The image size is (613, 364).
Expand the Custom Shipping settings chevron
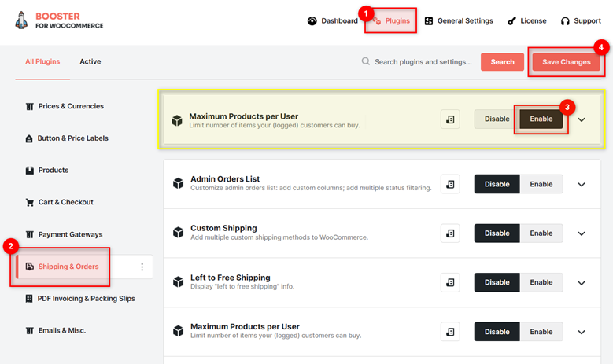[582, 233]
